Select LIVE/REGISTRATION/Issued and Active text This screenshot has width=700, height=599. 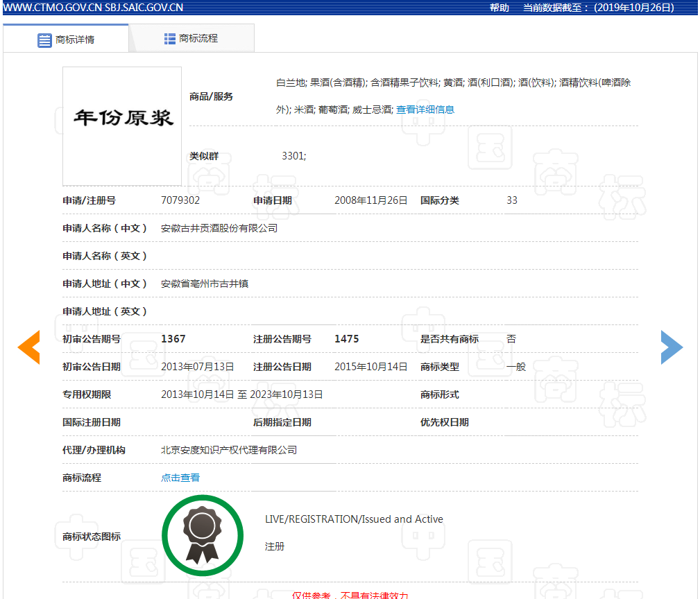click(x=354, y=519)
